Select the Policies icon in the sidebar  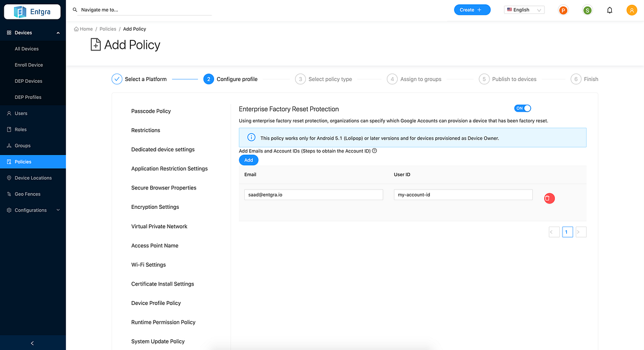click(x=10, y=162)
